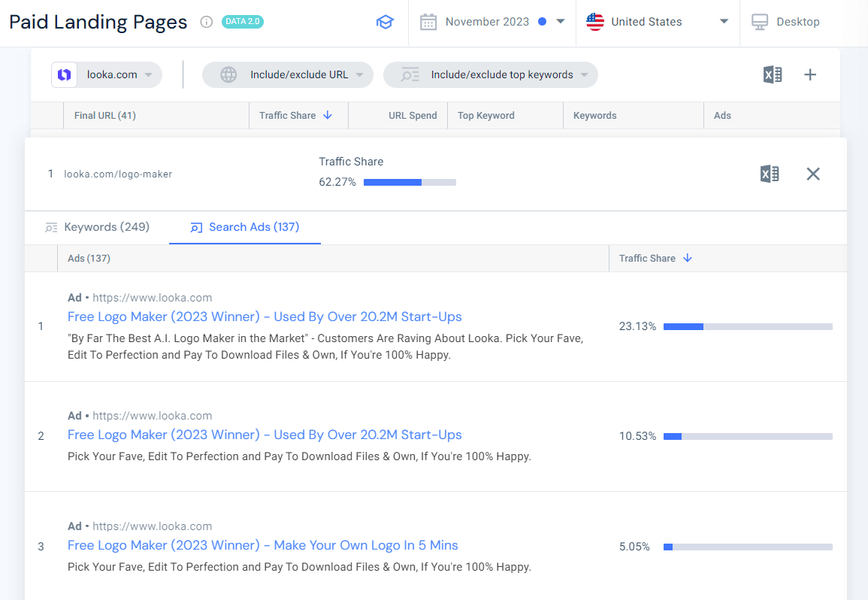Click the United States flag icon
This screenshot has height=600, width=868.
[595, 22]
